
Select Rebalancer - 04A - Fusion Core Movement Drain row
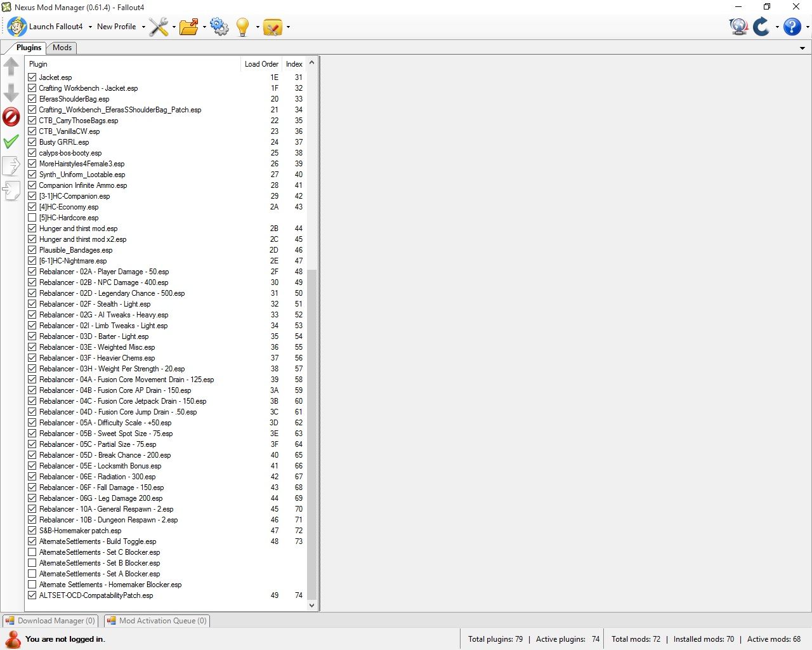tap(166, 380)
